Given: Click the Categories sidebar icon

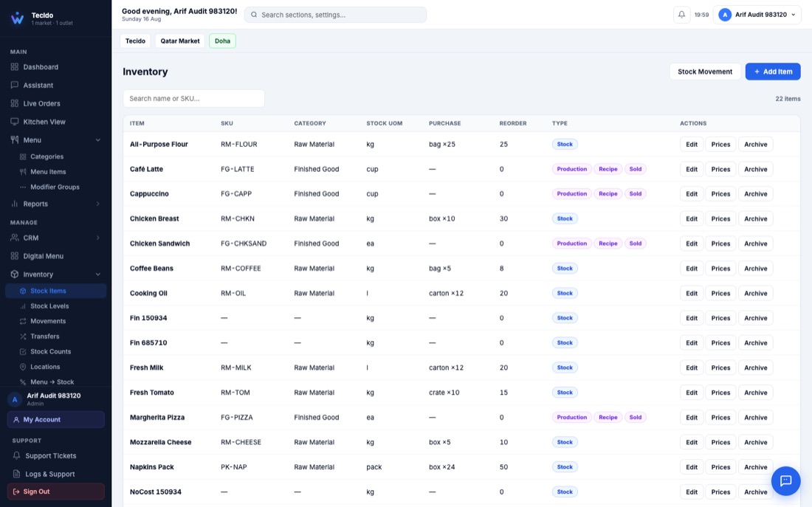Looking at the screenshot, I should [23, 156].
